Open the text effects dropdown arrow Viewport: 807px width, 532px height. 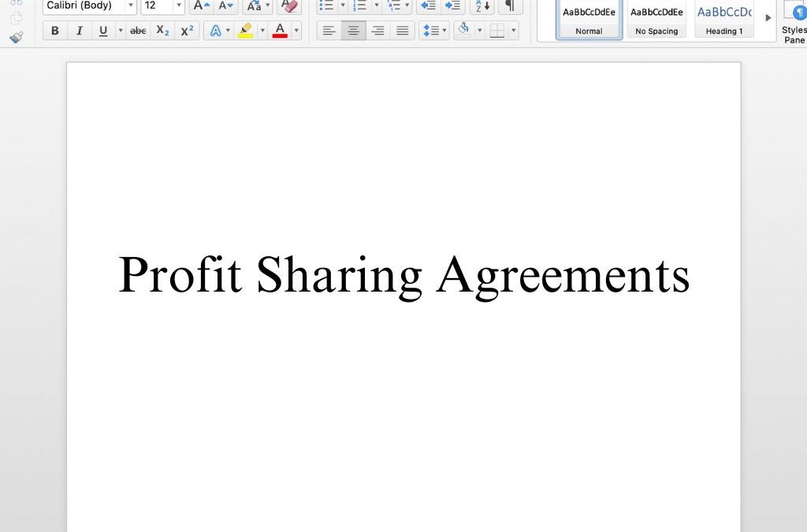228,31
